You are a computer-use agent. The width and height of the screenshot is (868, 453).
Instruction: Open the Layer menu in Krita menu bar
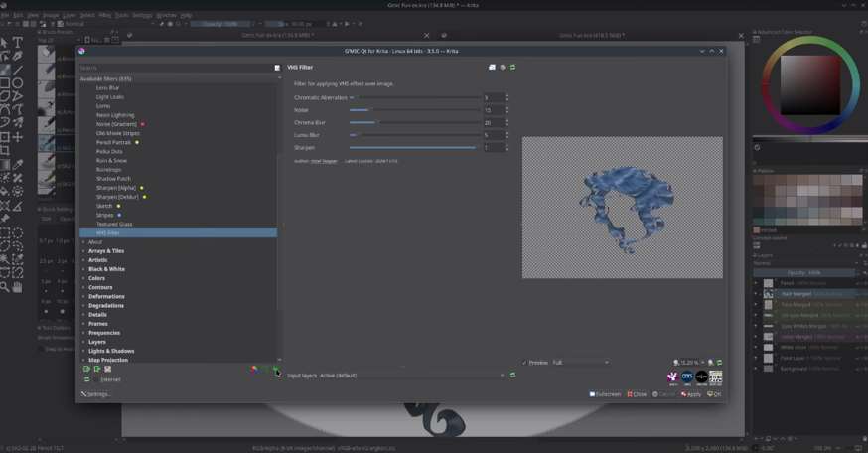(x=69, y=15)
